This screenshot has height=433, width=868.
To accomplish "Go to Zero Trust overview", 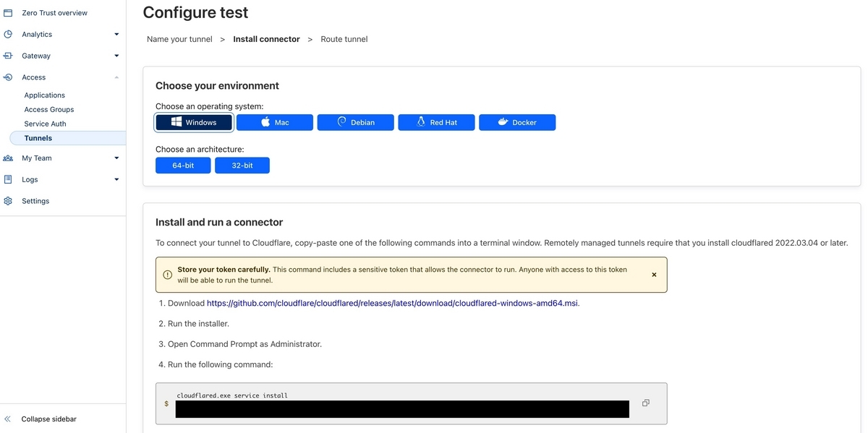I will tap(54, 13).
